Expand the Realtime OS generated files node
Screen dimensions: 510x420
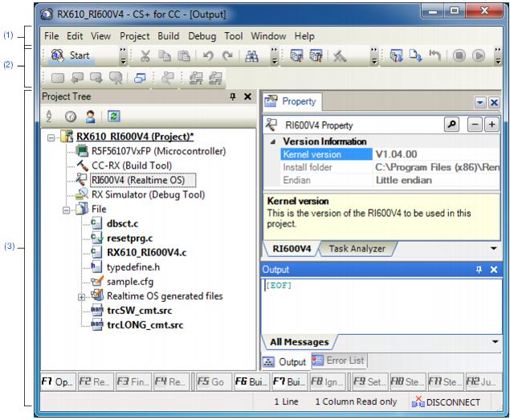pos(81,296)
